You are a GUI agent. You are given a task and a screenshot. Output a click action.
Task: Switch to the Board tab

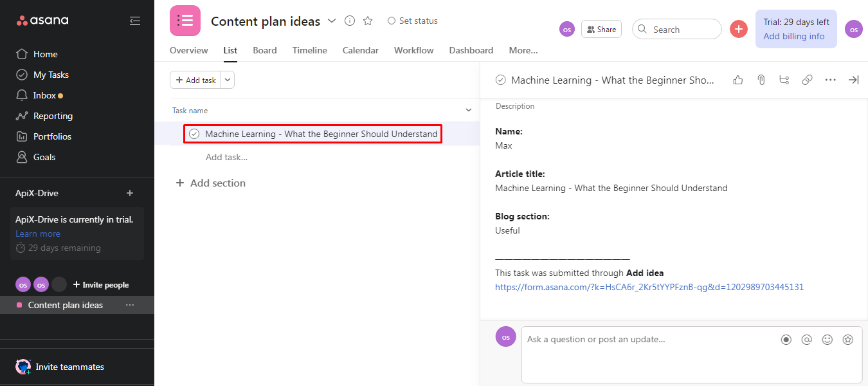pyautogui.click(x=264, y=50)
